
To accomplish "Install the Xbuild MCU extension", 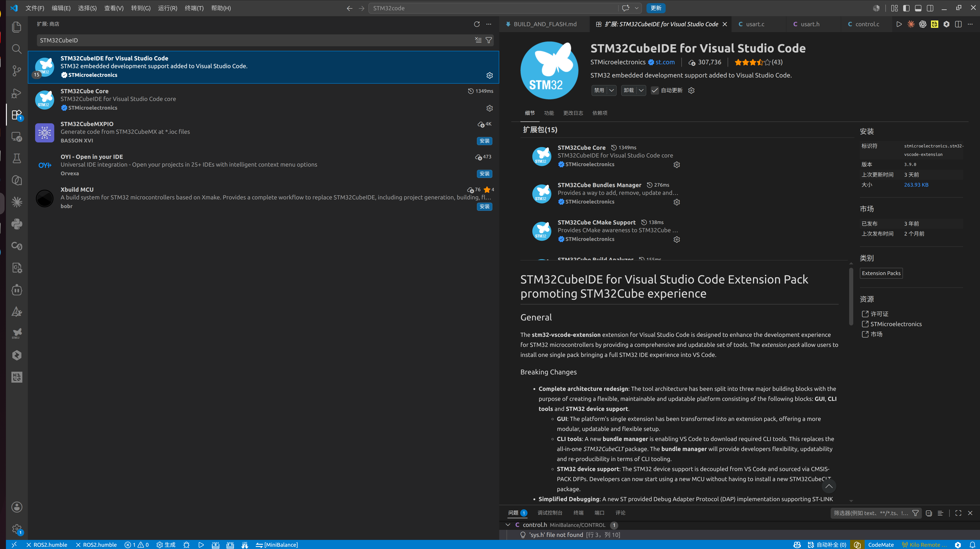I will coord(484,207).
